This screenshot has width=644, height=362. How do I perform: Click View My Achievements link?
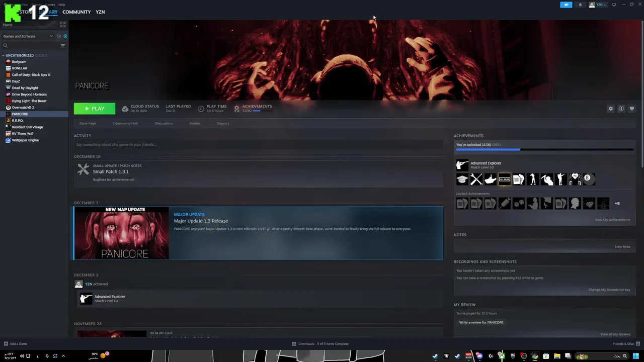612,220
